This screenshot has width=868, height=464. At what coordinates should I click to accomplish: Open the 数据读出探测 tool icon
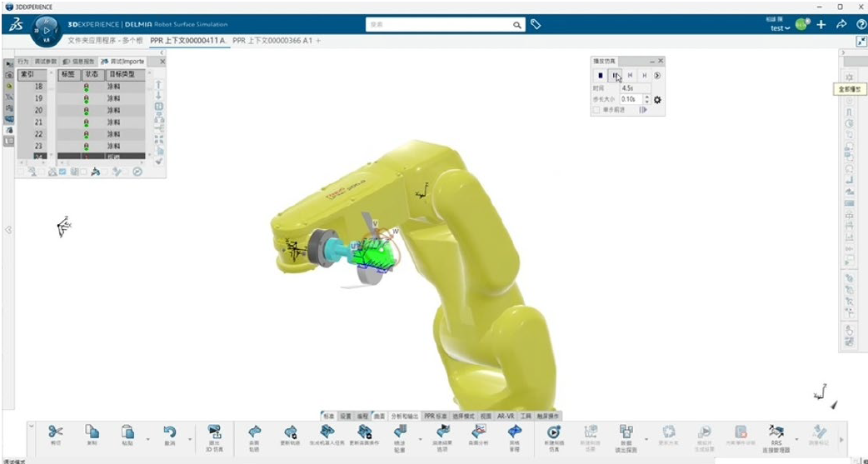tap(626, 432)
